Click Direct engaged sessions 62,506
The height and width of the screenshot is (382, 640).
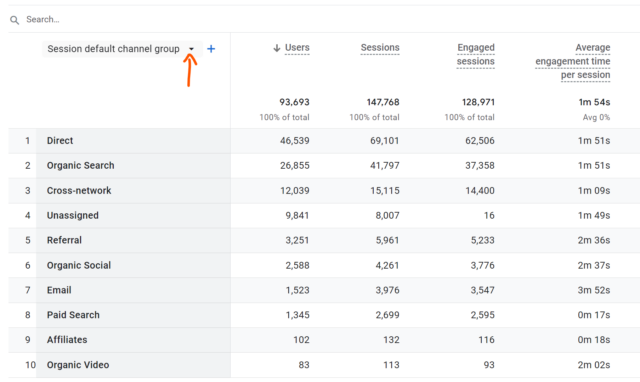(480, 141)
